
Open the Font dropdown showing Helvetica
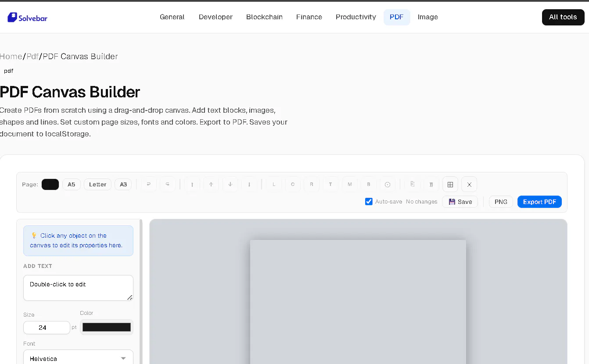click(x=78, y=358)
